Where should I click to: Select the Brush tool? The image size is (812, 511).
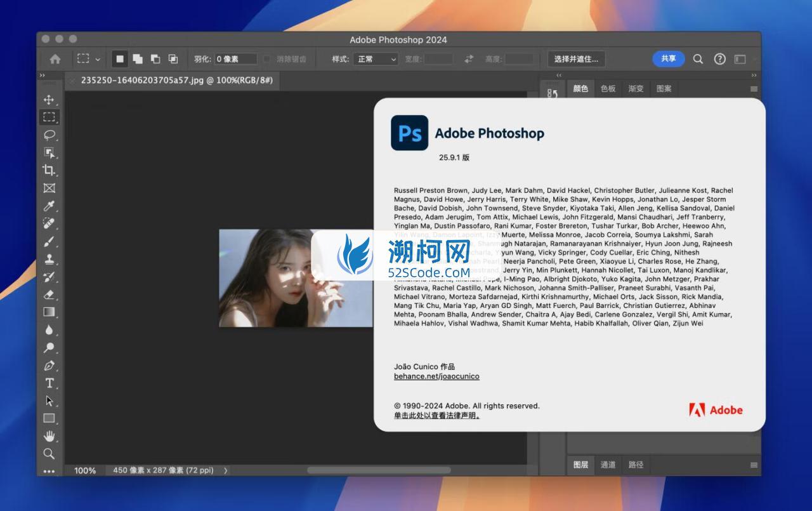click(49, 241)
